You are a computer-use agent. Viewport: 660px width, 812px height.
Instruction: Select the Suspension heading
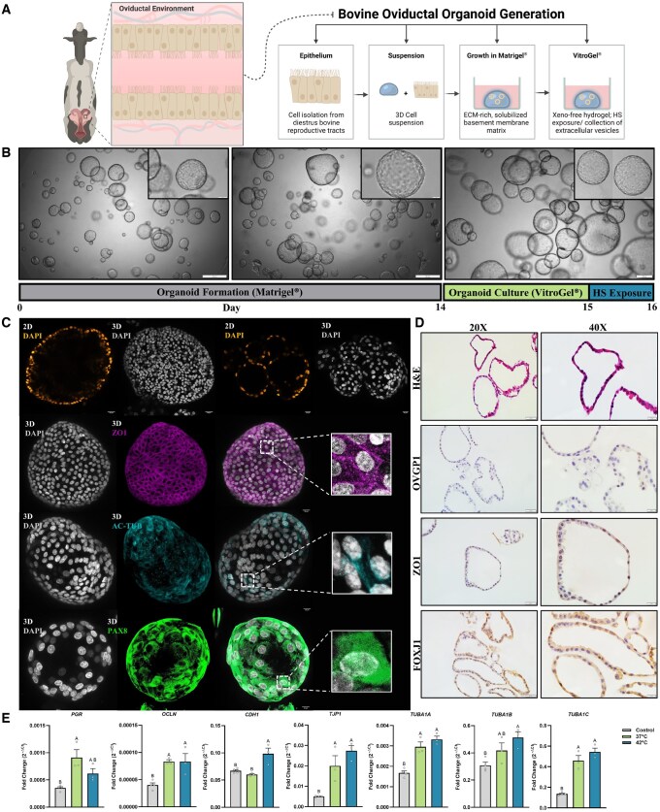[x=406, y=55]
